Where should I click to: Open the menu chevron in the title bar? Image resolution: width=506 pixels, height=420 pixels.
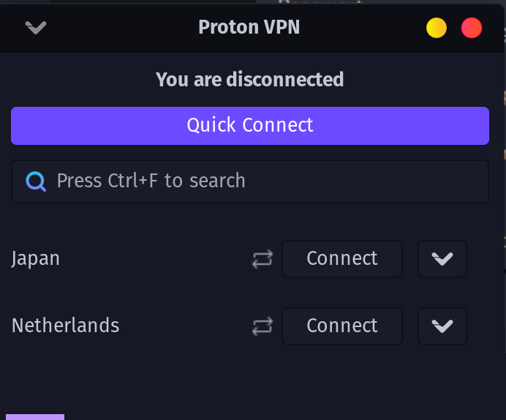pyautogui.click(x=36, y=28)
